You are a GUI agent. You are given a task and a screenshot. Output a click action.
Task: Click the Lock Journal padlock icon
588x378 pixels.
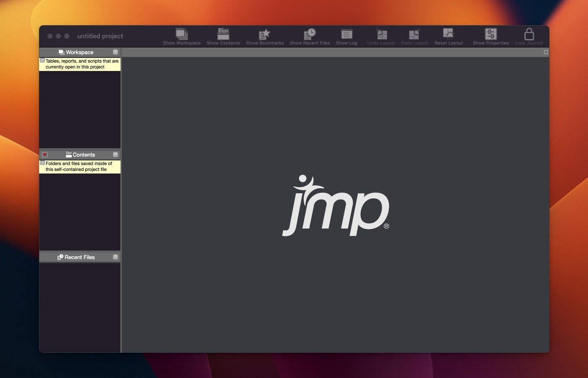(x=529, y=34)
